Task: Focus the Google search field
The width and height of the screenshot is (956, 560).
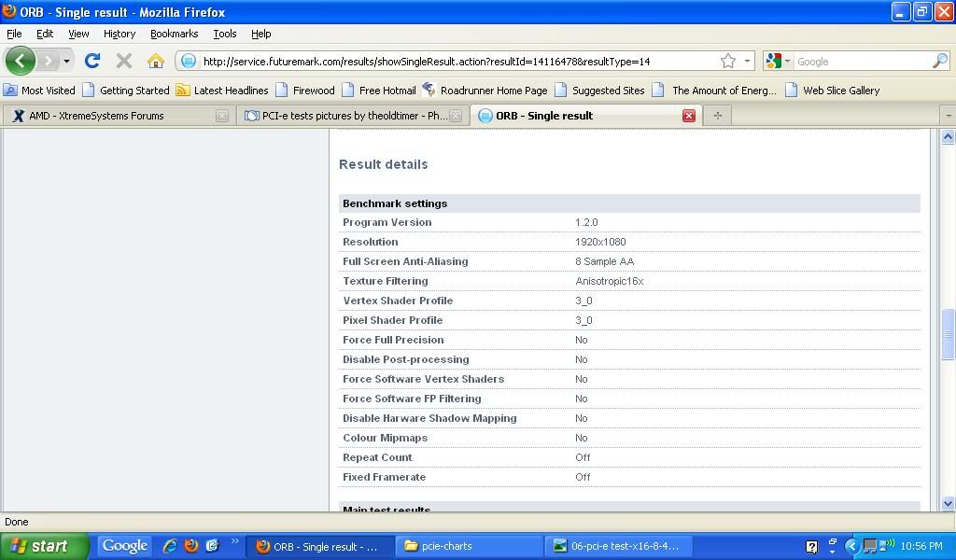Action: click(x=863, y=62)
